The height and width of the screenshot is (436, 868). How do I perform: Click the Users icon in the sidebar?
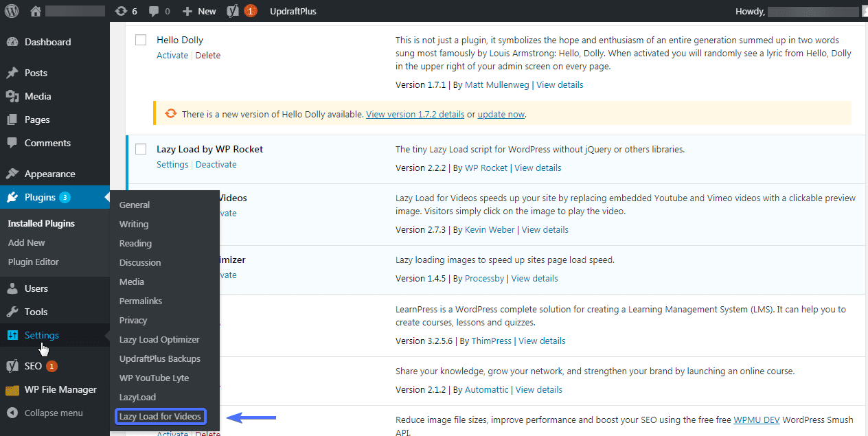12,288
